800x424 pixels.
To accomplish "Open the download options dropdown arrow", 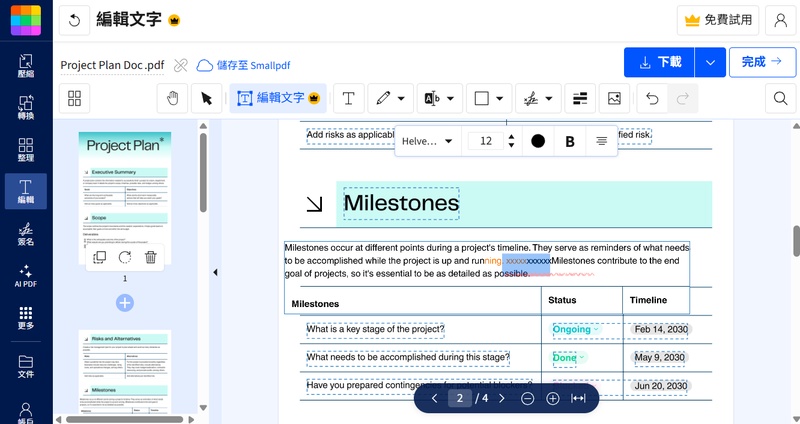I will [710, 62].
